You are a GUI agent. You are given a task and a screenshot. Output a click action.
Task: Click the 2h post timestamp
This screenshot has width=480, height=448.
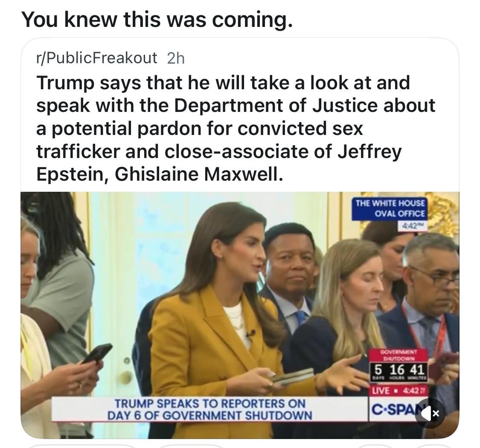click(176, 58)
